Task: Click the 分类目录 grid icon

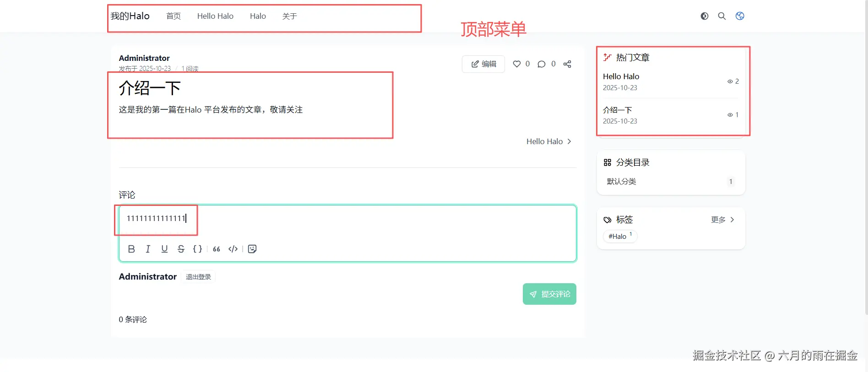Action: (608, 162)
